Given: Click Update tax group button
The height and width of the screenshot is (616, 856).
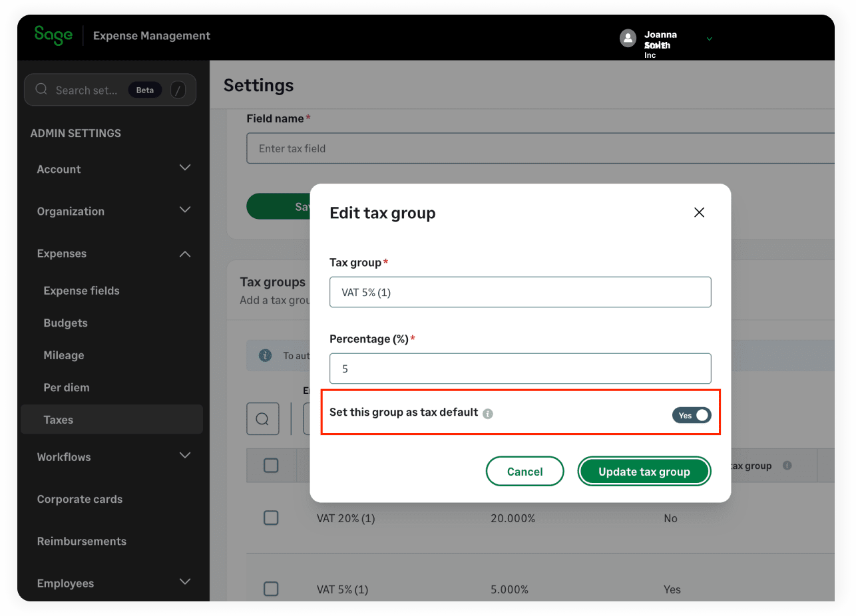Looking at the screenshot, I should [644, 471].
